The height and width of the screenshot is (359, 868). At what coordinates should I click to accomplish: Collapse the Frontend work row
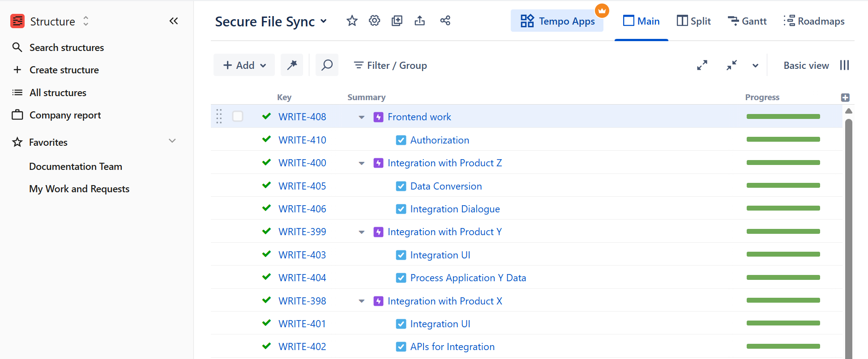click(361, 117)
